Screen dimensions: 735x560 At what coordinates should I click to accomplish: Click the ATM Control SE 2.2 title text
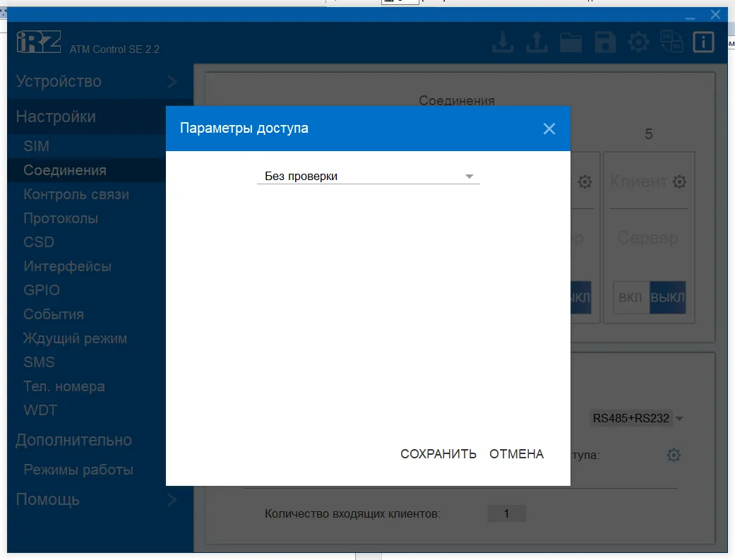[114, 49]
